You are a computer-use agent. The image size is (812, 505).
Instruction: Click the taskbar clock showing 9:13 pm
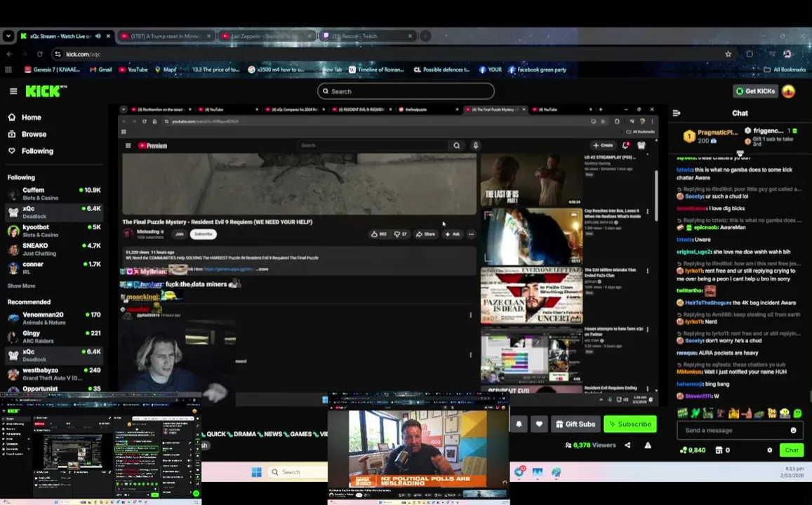[791, 472]
